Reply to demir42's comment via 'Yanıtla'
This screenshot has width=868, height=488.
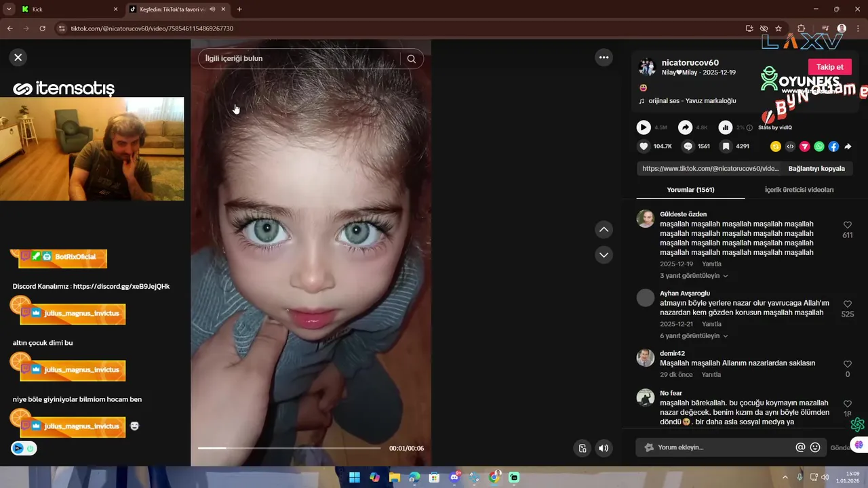pos(711,374)
